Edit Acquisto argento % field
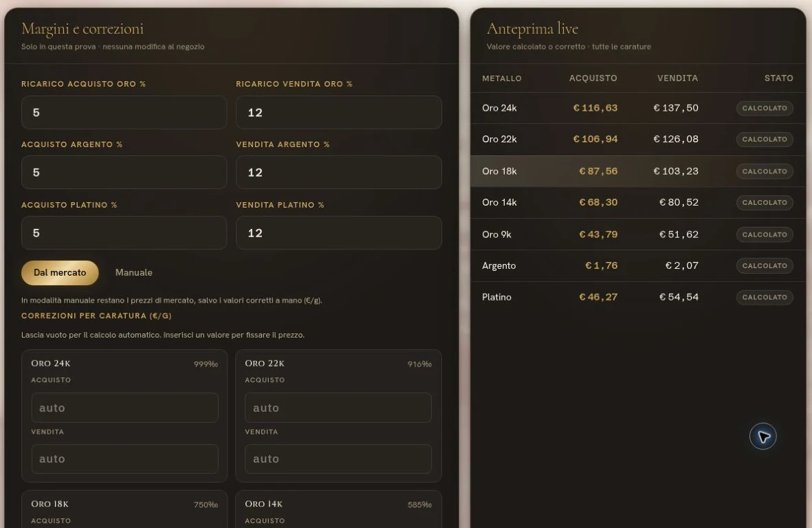The width and height of the screenshot is (812, 528). click(x=124, y=173)
